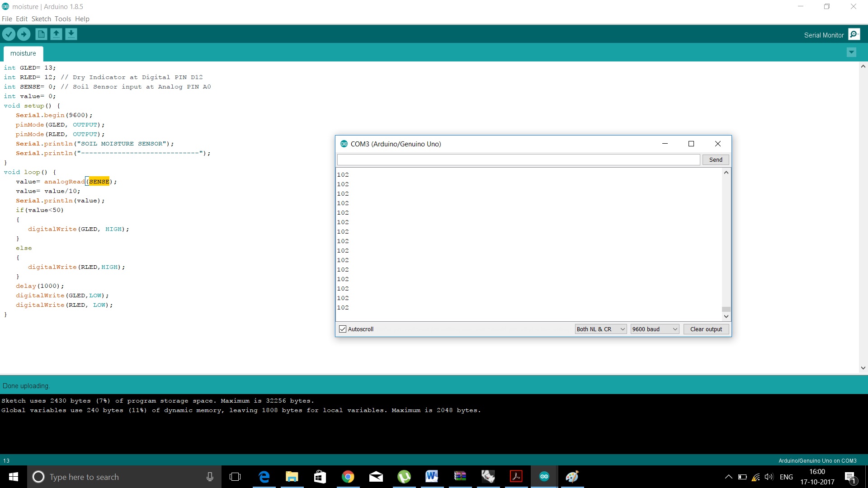Show hidden system tray icons chevron

728,477
